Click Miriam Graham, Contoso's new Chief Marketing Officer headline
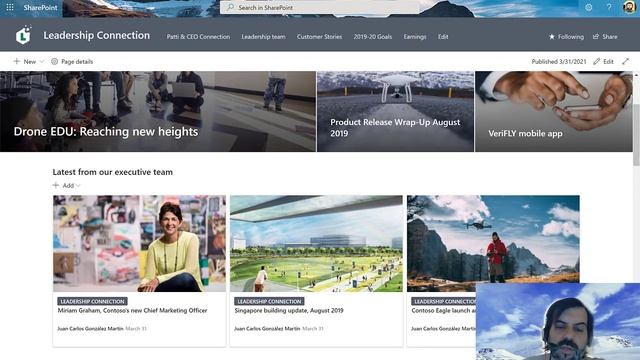The height and width of the screenshot is (360, 640). click(x=132, y=311)
